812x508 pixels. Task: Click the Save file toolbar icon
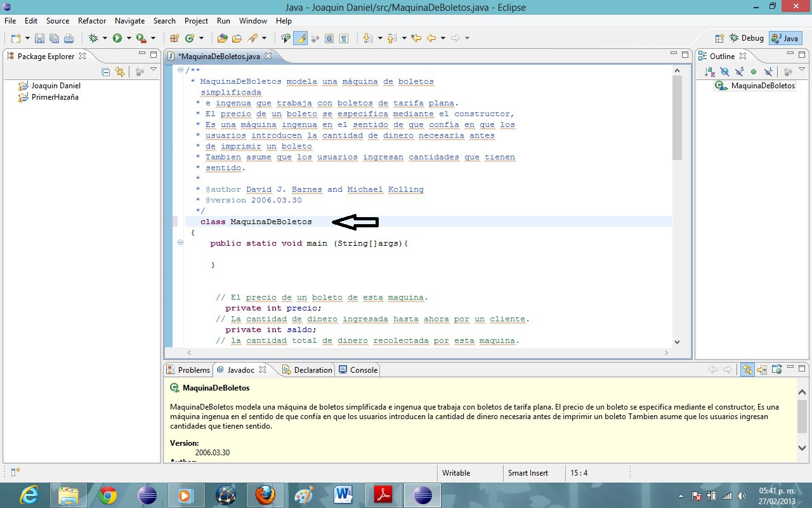point(39,38)
